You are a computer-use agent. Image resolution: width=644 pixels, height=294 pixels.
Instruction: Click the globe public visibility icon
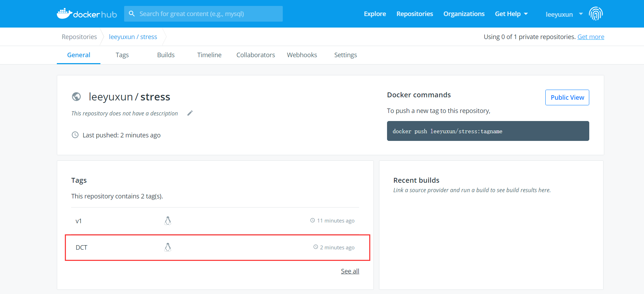tap(76, 97)
